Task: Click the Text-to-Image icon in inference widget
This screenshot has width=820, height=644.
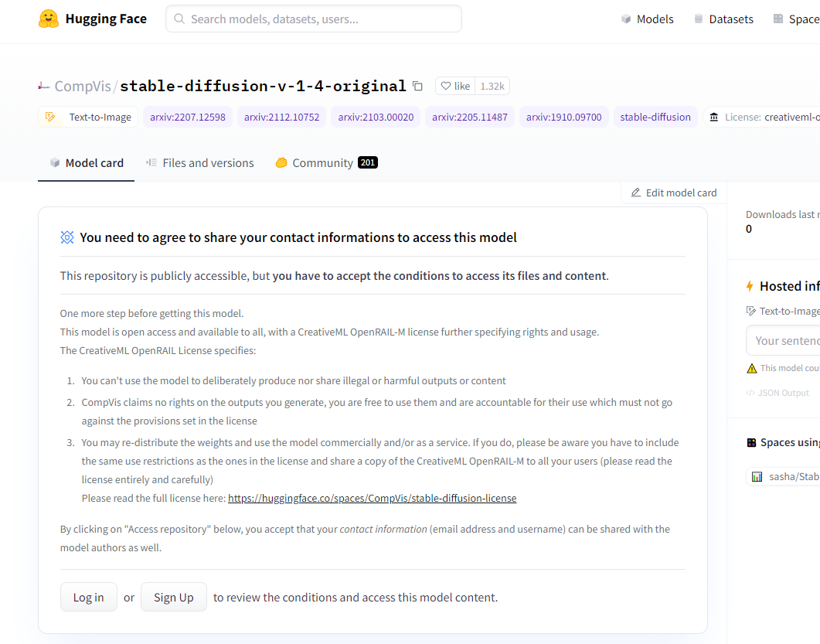Action: pos(751,312)
